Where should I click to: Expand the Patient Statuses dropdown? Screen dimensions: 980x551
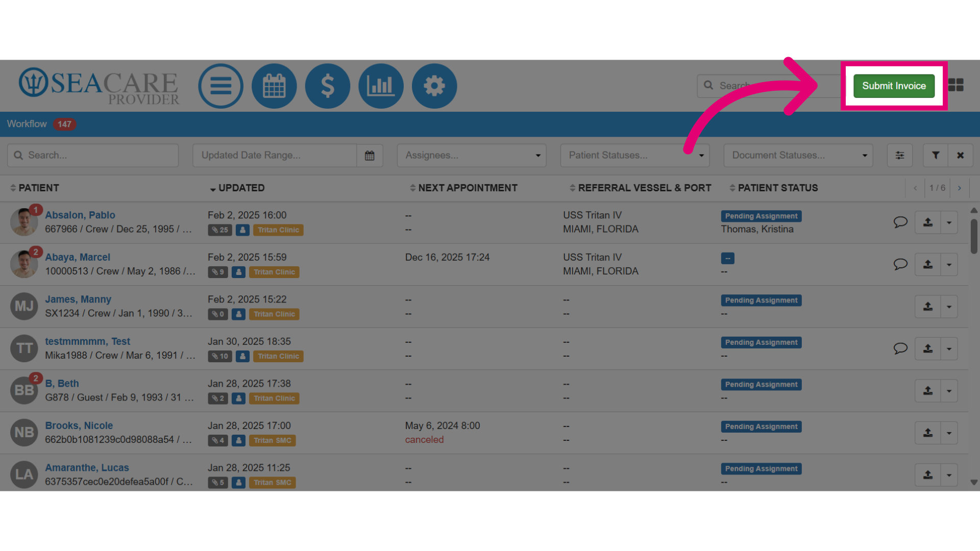[x=635, y=155]
